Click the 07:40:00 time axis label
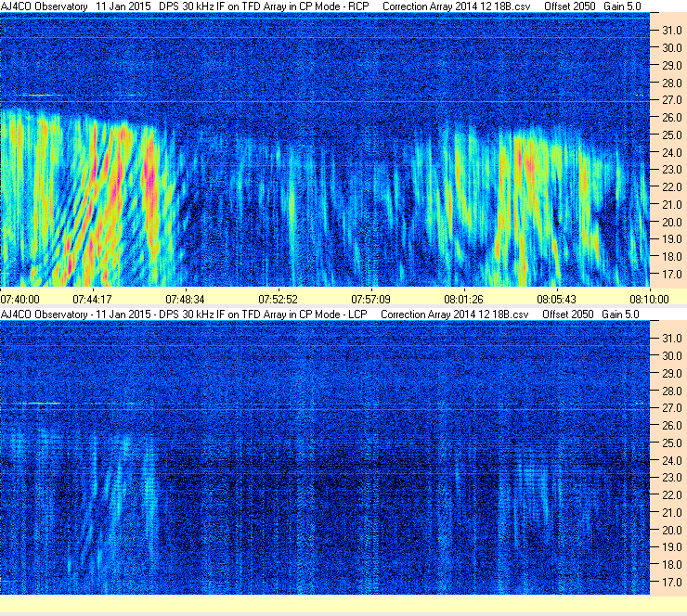Screen dimensions: 687x616 pyautogui.click(x=19, y=300)
